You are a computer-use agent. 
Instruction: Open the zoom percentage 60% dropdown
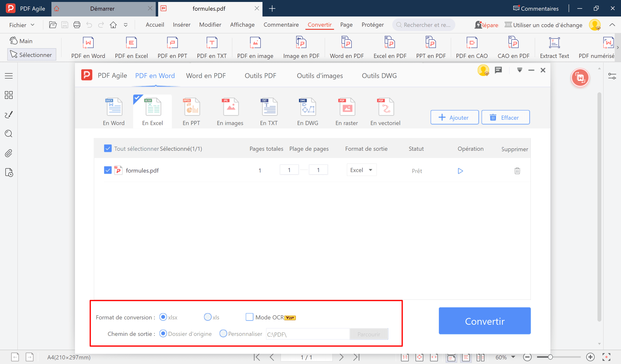513,357
